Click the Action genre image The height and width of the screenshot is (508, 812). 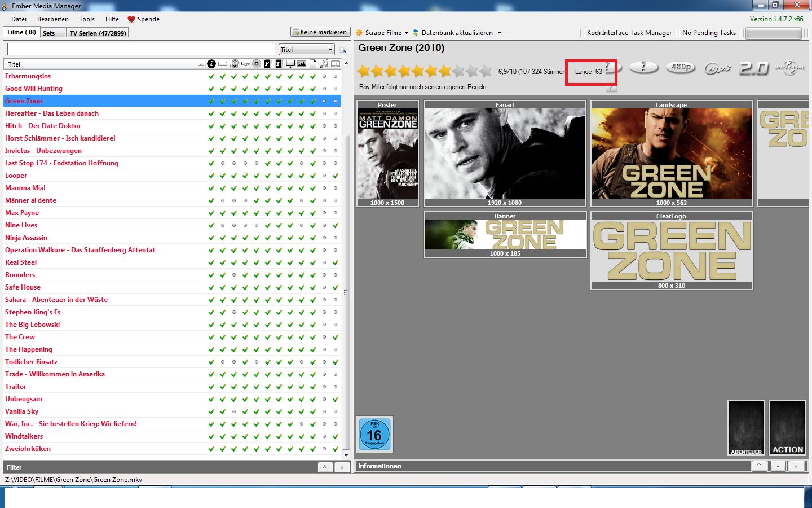tap(787, 428)
